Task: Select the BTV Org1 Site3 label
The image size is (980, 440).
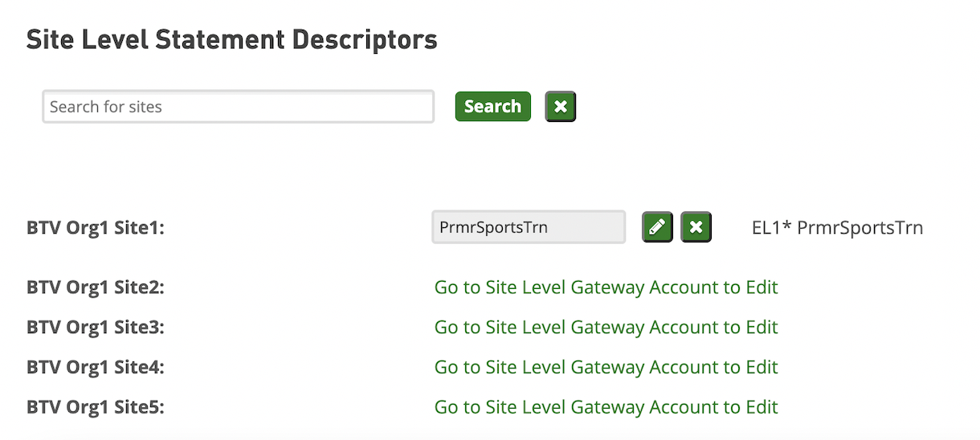Action: (95, 328)
